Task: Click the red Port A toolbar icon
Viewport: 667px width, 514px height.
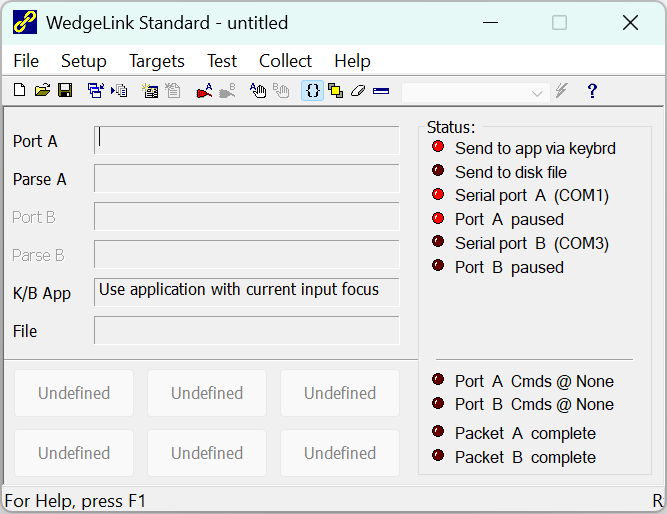Action: click(204, 91)
